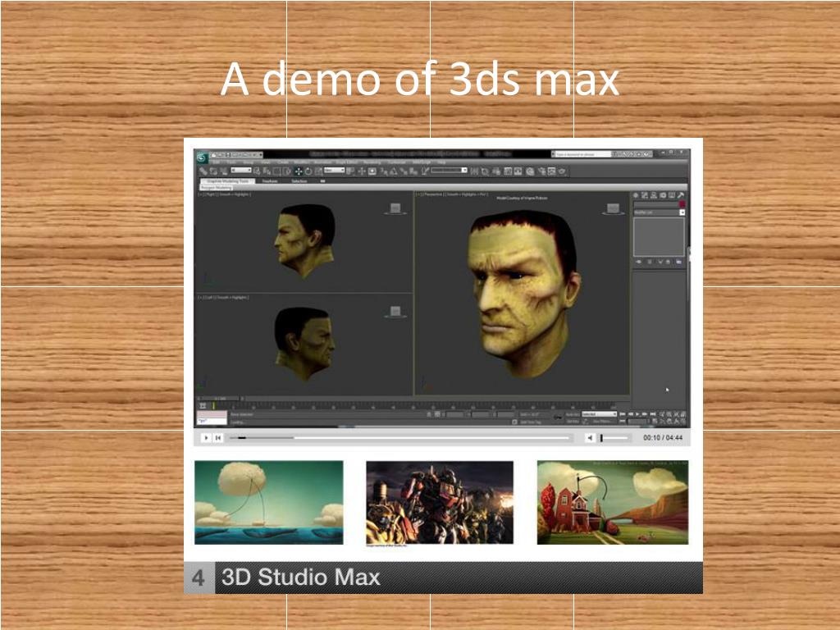Click the Mirror tool icon

(x=475, y=171)
